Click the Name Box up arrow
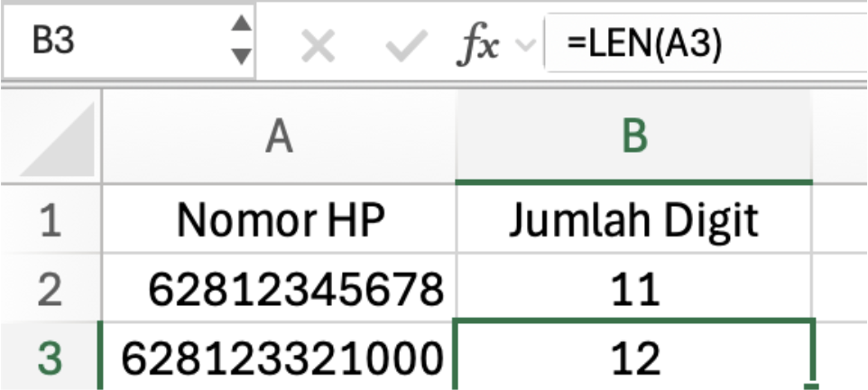The image size is (868, 390). 240,25
